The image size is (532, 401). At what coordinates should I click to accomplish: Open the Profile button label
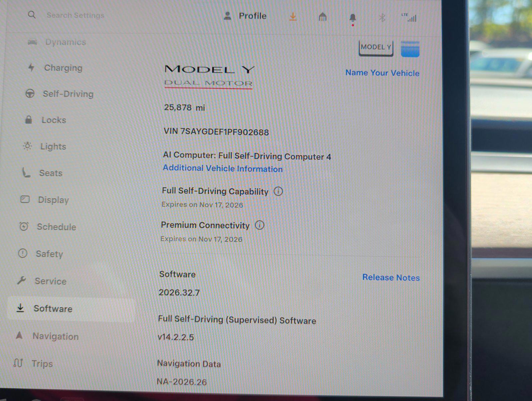pos(252,16)
